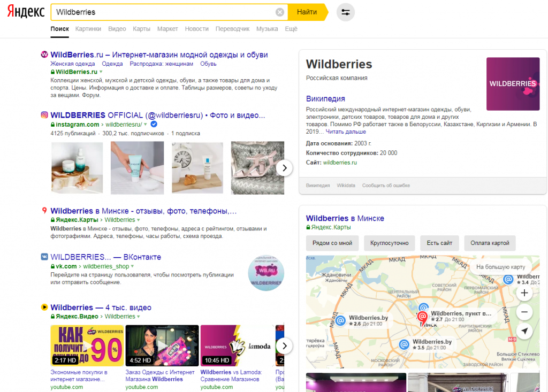Open the 'На большую карту' link
The width and height of the screenshot is (548, 392).
(x=500, y=267)
